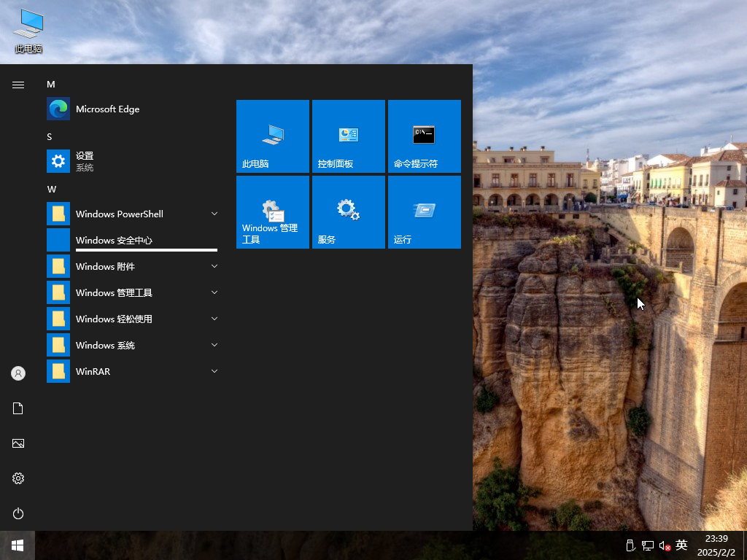Launch Microsoft Edge from app list
Image resolution: width=747 pixels, height=560 pixels.
click(x=107, y=109)
